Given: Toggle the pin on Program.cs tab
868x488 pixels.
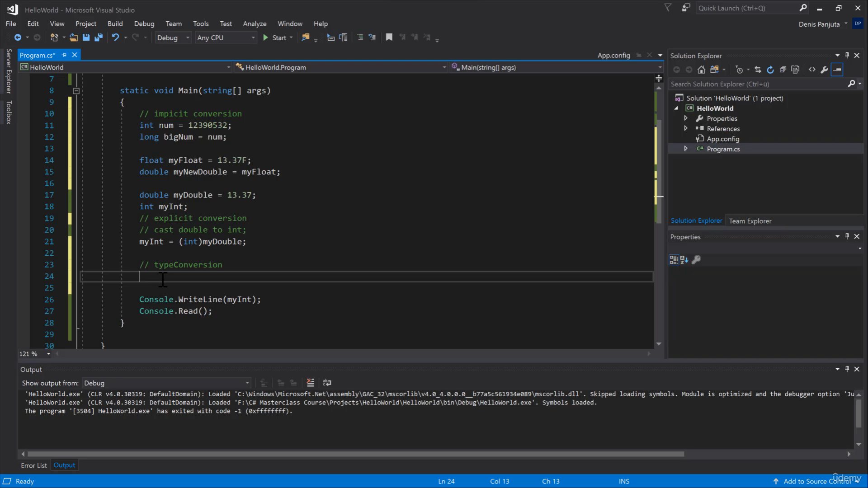Looking at the screenshot, I should (x=64, y=55).
